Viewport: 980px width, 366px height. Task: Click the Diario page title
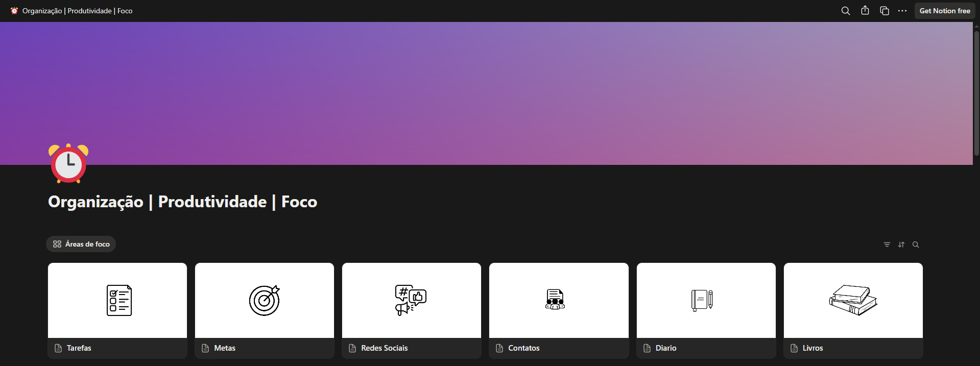tap(665, 348)
